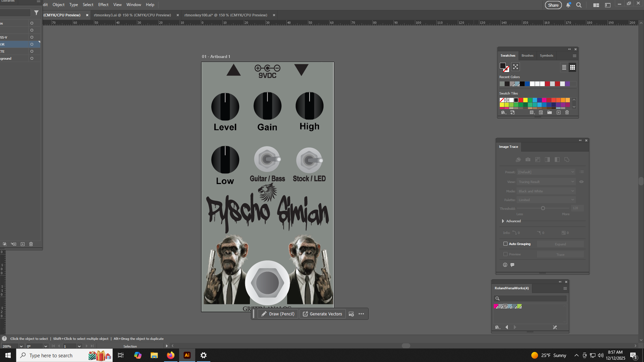
Task: Click New Color Group folder icon
Action: coord(549,113)
